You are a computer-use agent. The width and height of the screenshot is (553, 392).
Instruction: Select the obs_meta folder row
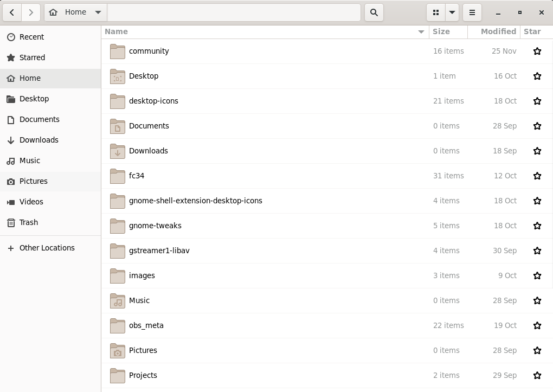coord(271,325)
